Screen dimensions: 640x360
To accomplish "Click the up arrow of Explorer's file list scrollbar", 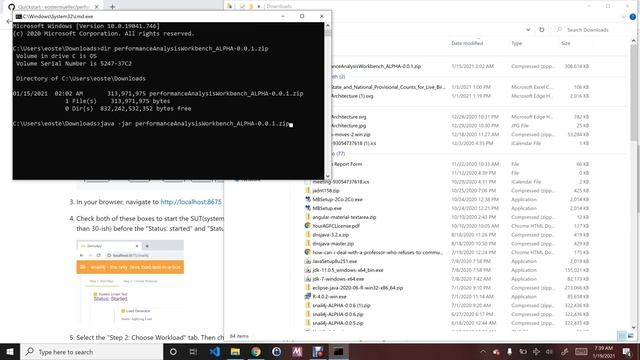I will click(633, 41).
